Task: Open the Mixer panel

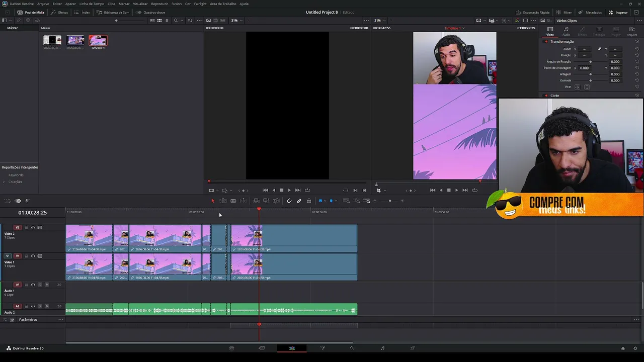Action: pyautogui.click(x=565, y=13)
